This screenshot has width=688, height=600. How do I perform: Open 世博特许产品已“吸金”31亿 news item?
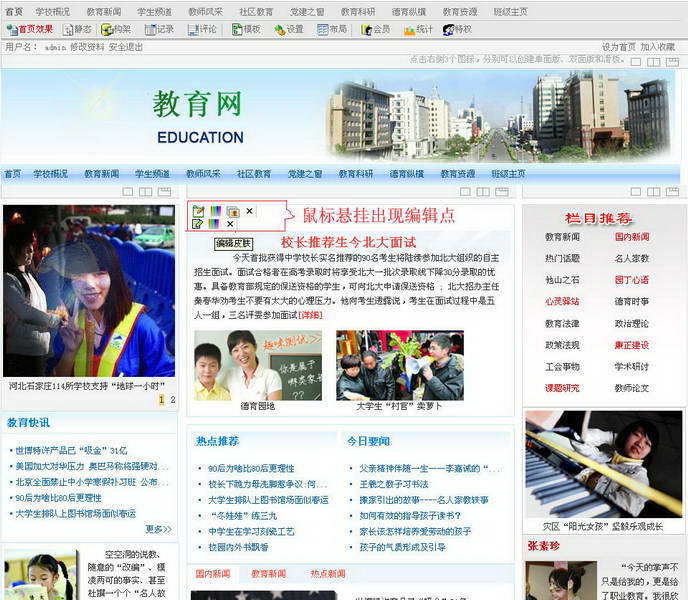click(x=72, y=450)
